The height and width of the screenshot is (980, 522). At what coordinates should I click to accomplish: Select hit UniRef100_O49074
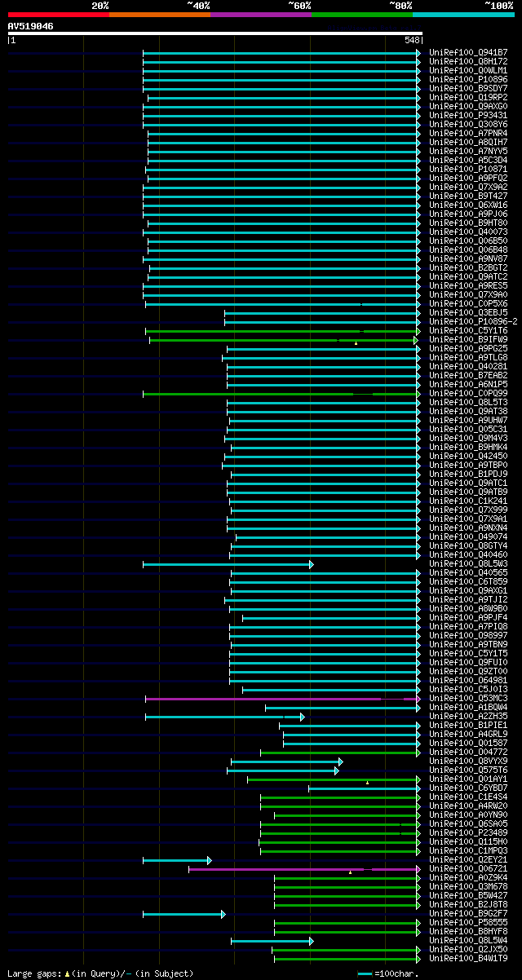(x=468, y=536)
